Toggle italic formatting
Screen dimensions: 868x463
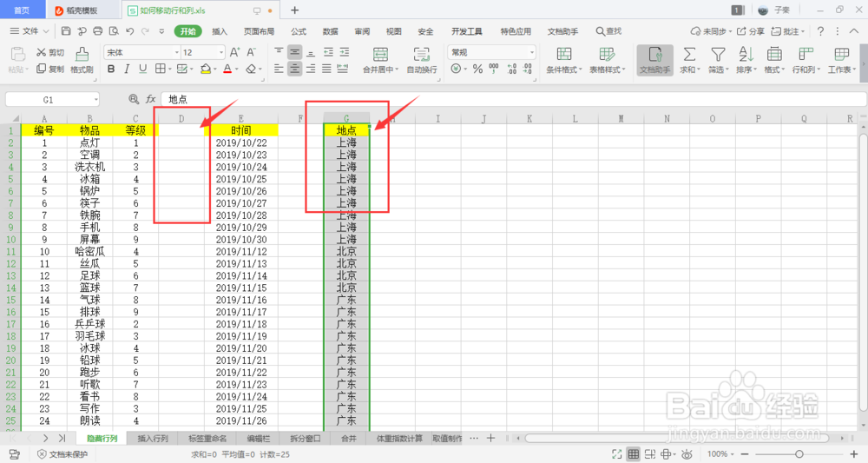[127, 69]
